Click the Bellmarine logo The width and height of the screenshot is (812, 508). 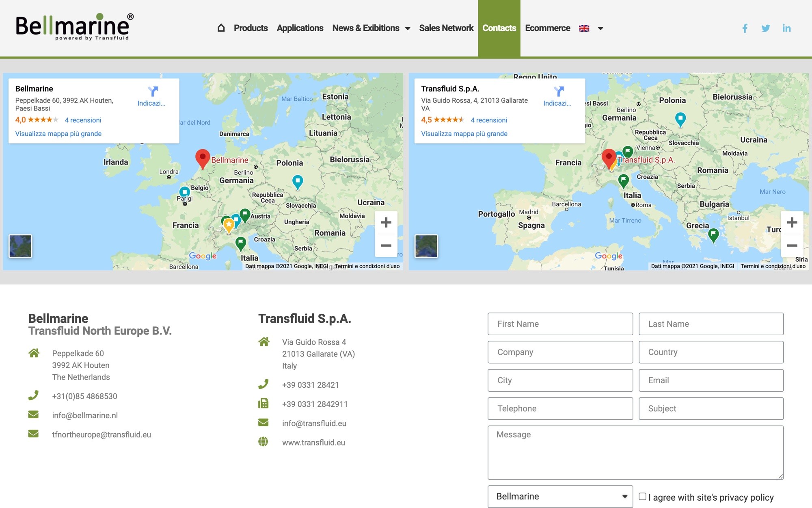(75, 27)
